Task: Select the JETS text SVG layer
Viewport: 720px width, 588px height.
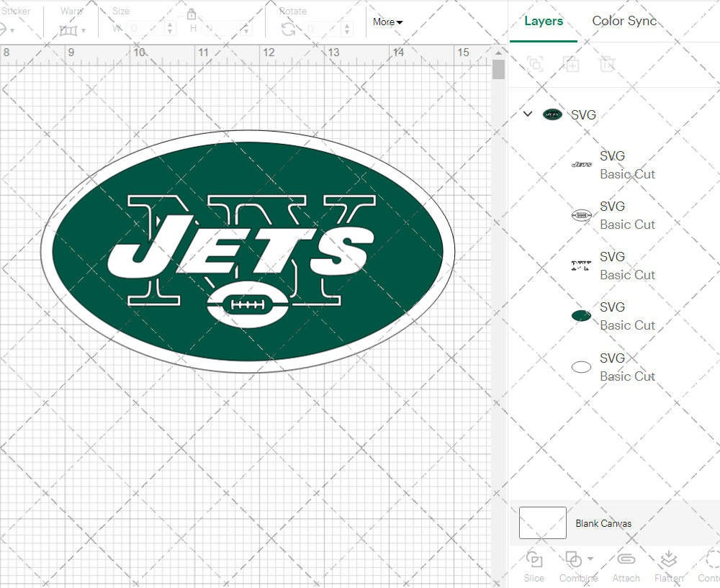Action: tap(614, 165)
